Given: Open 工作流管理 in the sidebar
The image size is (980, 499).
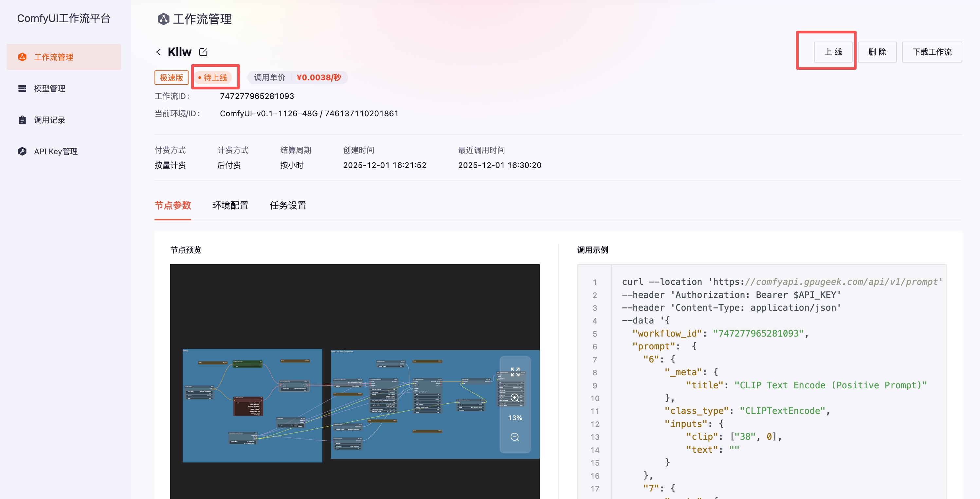Looking at the screenshot, I should 54,57.
